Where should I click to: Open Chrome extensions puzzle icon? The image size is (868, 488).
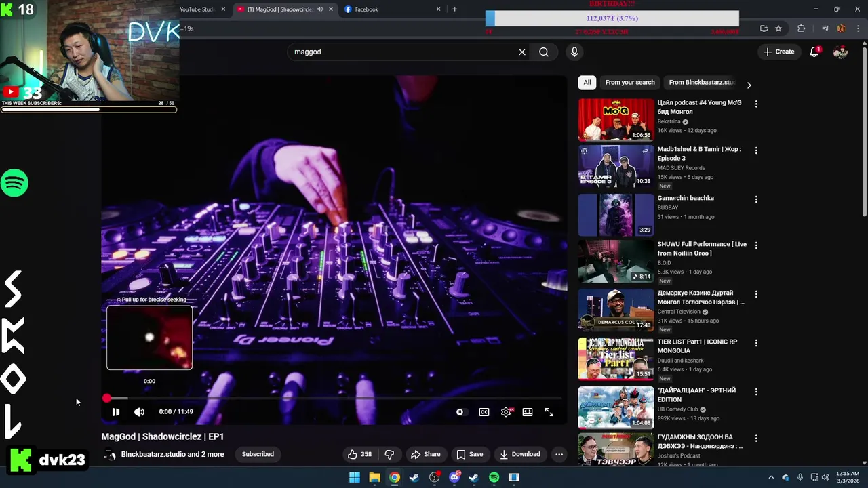pyautogui.click(x=801, y=28)
